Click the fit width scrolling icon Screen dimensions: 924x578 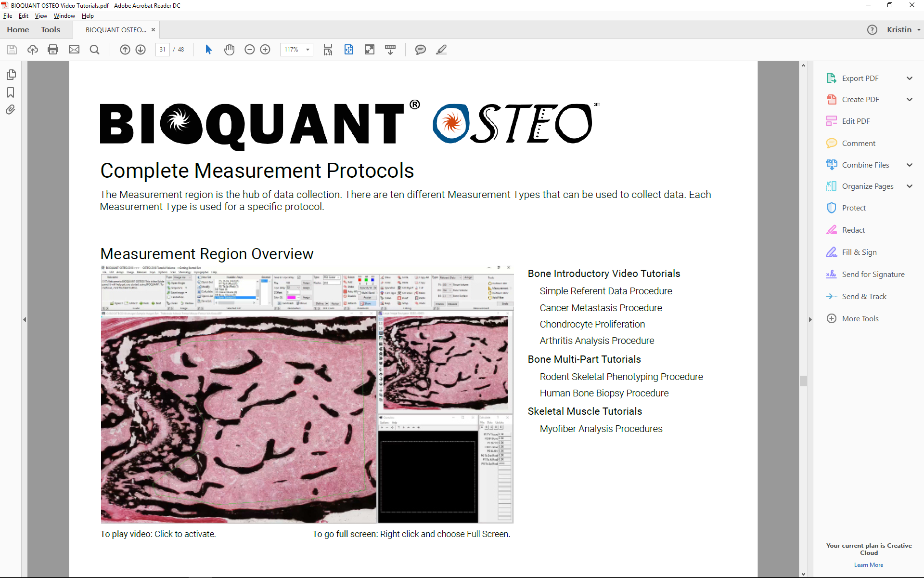[x=328, y=50]
